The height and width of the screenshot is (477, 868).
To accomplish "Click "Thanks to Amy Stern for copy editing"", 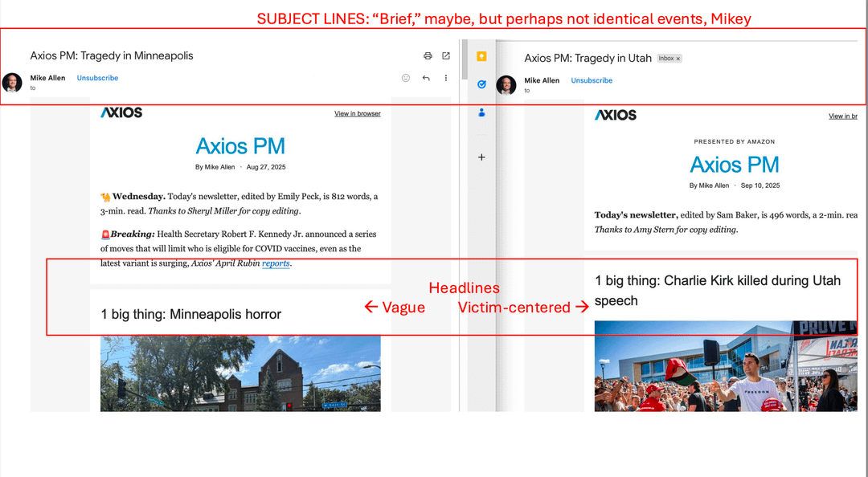I will (x=666, y=230).
